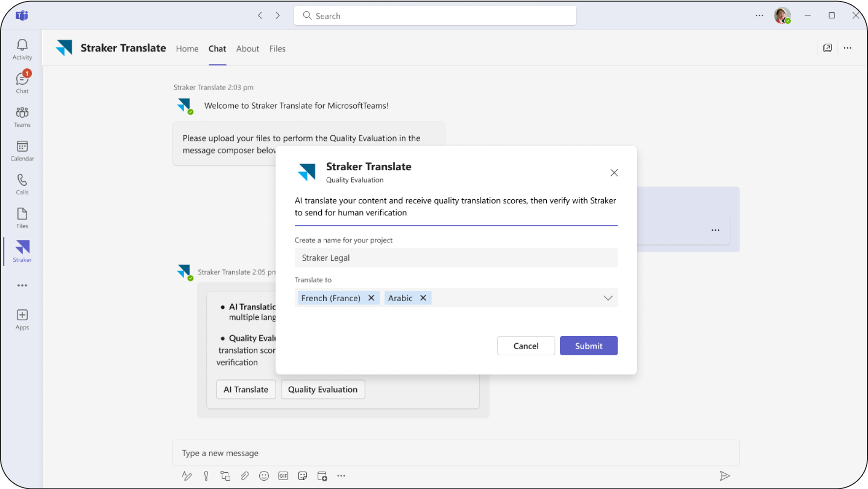Switch to the Home tab
Image resolution: width=868 pixels, height=489 pixels.
(187, 49)
